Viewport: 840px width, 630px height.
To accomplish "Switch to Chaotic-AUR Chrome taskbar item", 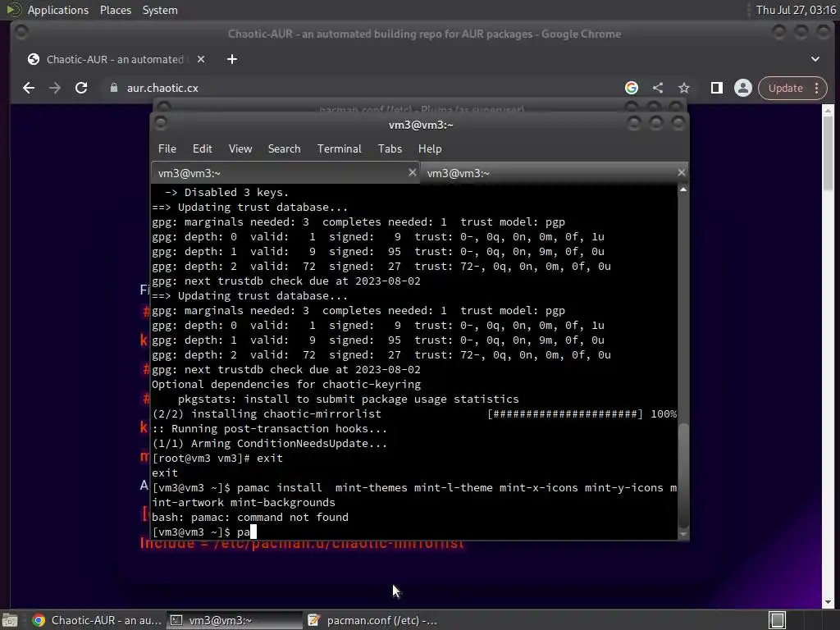I will point(97,620).
